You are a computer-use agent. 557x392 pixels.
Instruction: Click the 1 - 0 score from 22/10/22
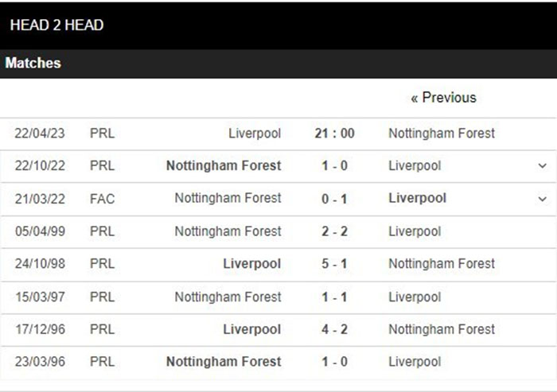tap(334, 166)
